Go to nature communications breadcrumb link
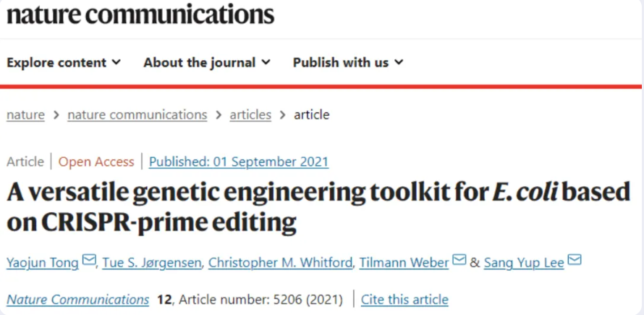 [137, 114]
